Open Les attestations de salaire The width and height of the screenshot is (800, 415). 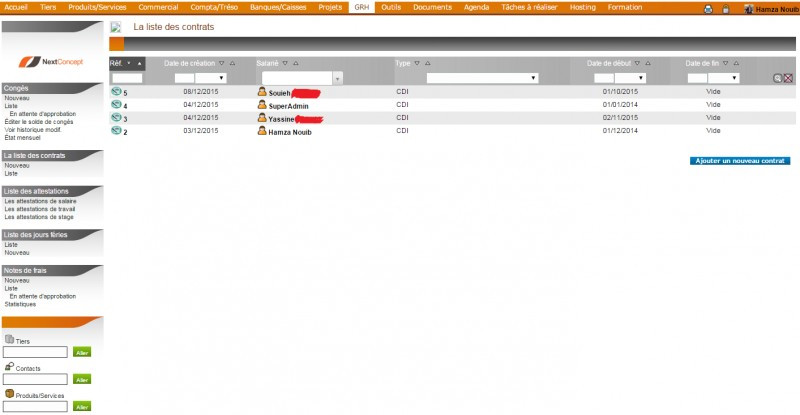(40, 201)
